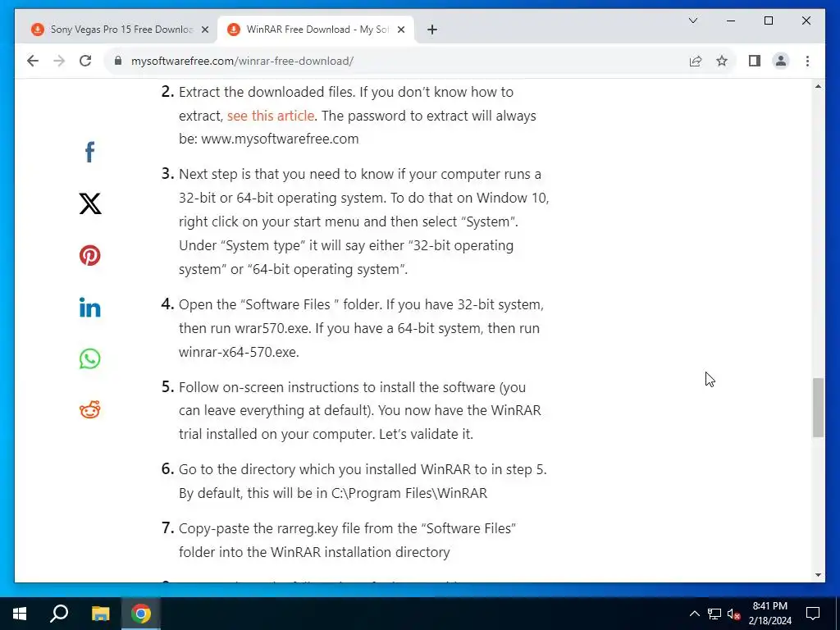Open network status tray icon
This screenshot has width=840, height=630.
714,614
